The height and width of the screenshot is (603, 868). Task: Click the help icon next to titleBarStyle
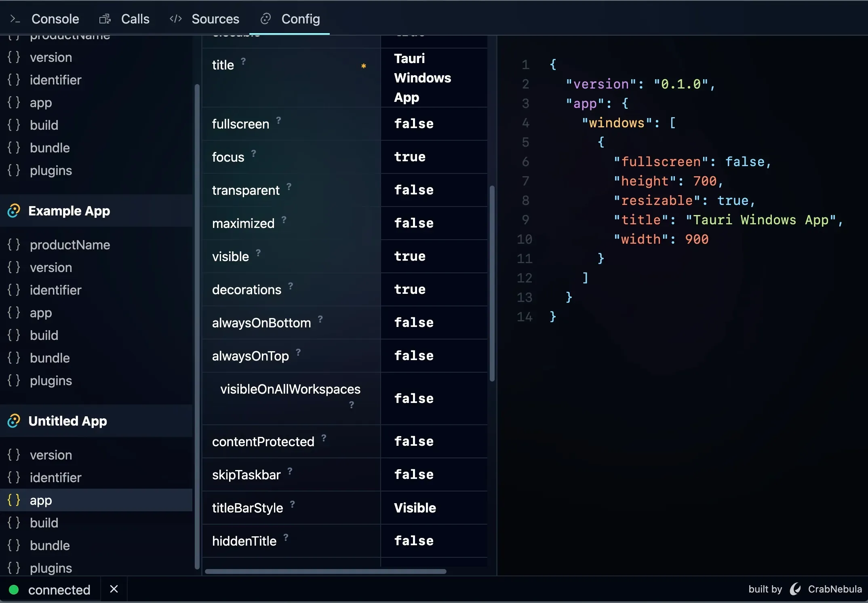[x=292, y=504]
